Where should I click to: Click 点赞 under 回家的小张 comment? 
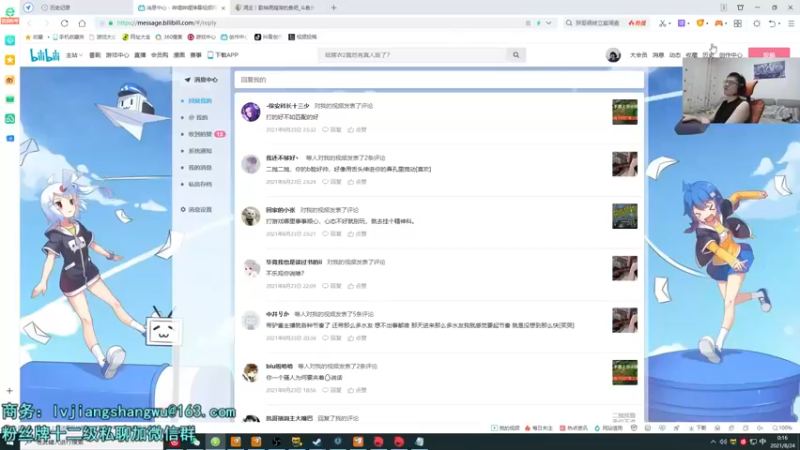tap(357, 234)
